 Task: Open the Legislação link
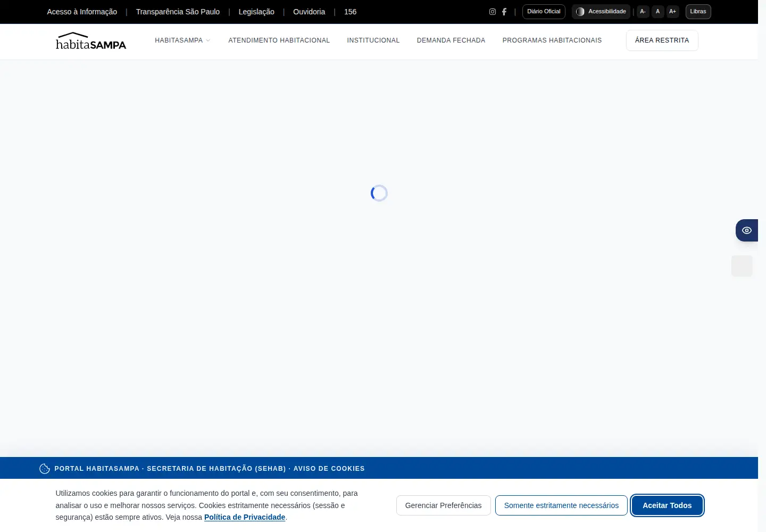click(x=256, y=12)
